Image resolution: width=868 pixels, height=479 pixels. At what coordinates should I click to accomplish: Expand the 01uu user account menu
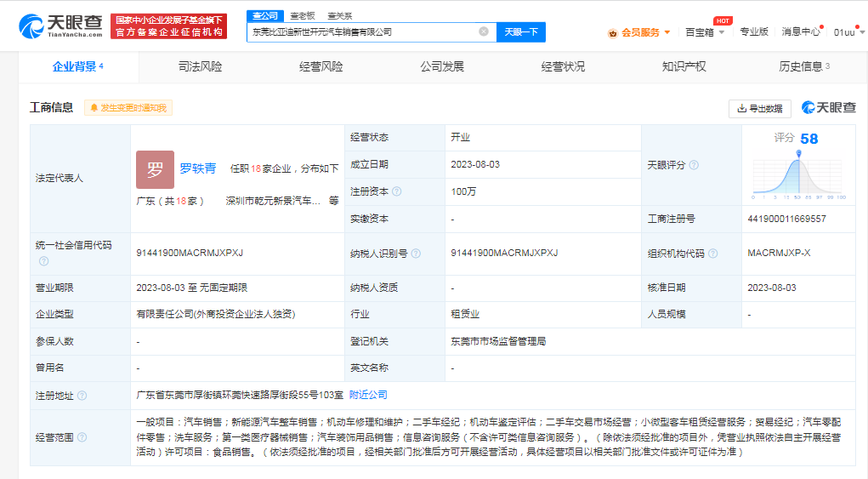[848, 32]
